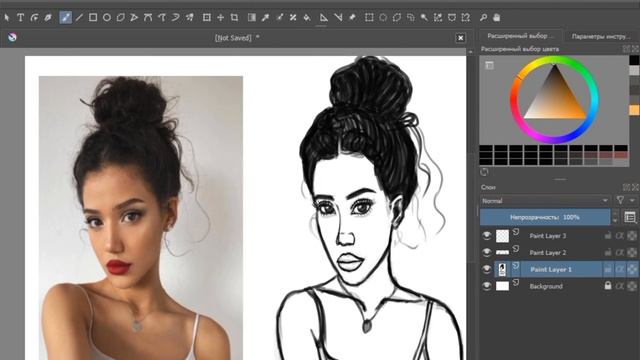Viewport: 640px width, 360px height.
Task: Select the Elliptical Selection tool
Action: (x=383, y=18)
